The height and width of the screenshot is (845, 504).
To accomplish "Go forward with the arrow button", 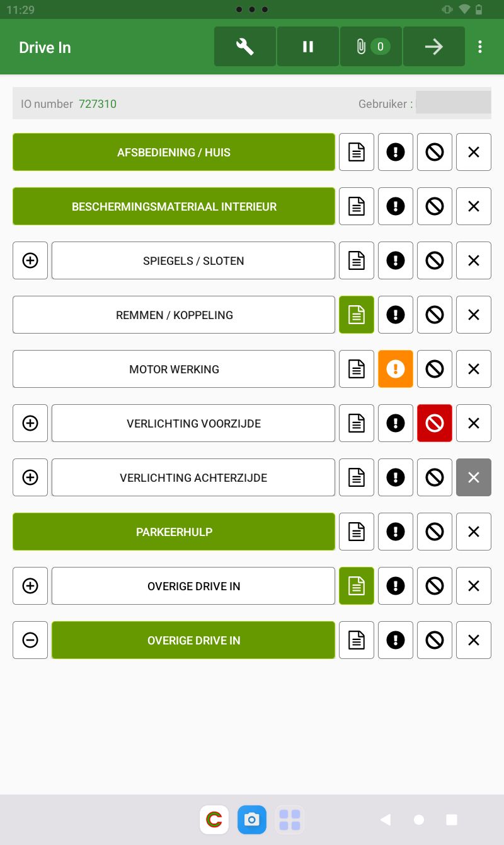I will point(434,47).
